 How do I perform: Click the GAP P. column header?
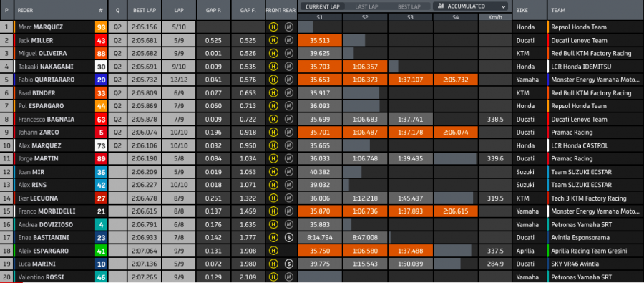coord(213,10)
